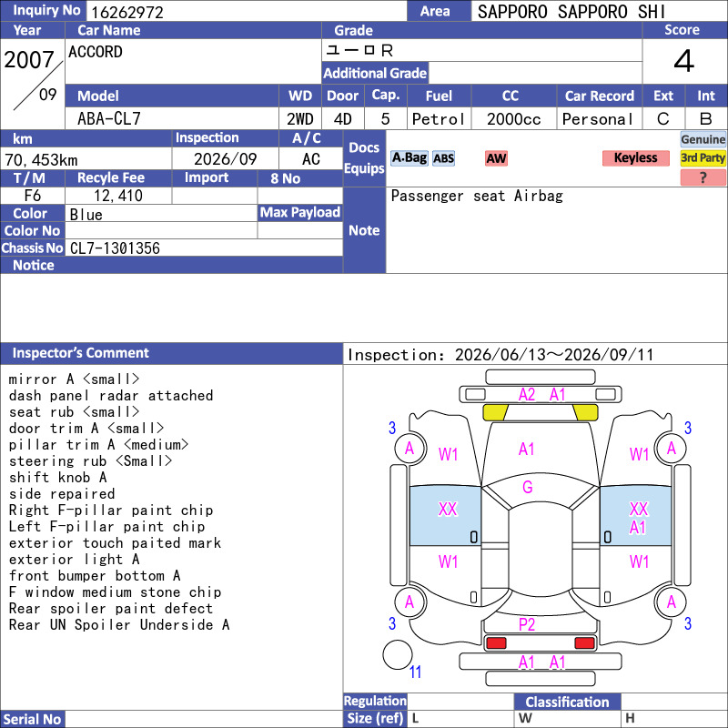Screen dimensions: 728x728
Task: Click the G mark on the windshield
Action: pyautogui.click(x=528, y=487)
